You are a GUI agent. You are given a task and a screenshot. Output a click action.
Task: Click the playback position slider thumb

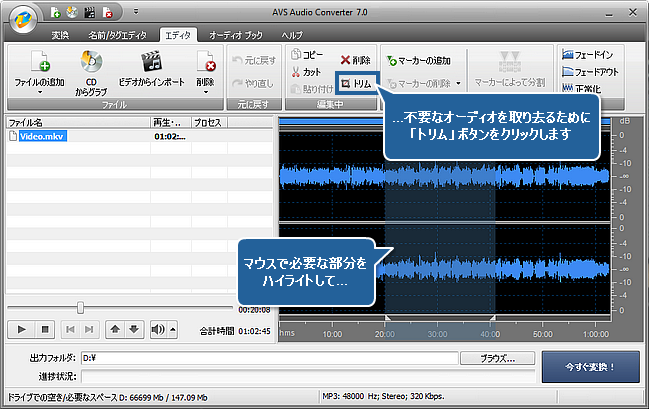pyautogui.click(x=80, y=308)
